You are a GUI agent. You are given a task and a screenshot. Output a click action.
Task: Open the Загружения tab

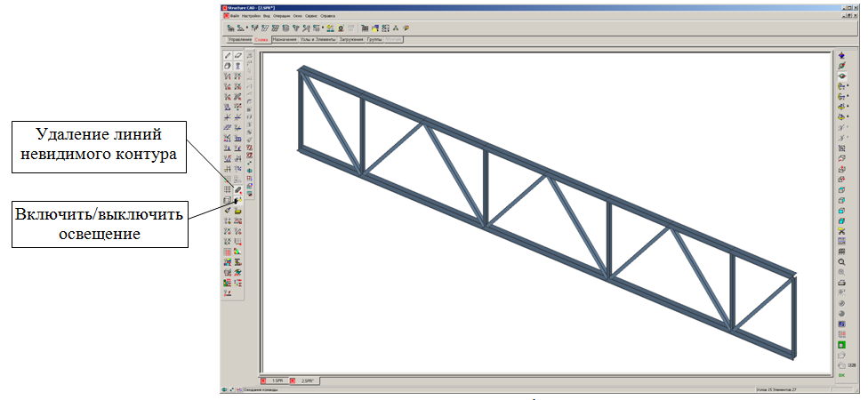[351, 40]
